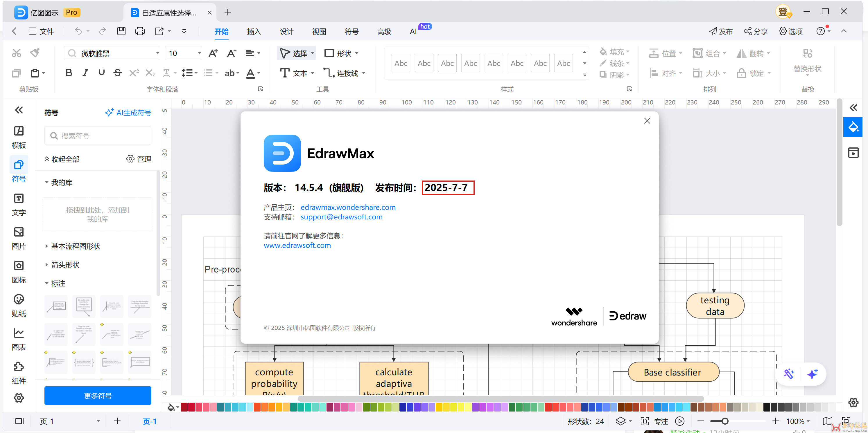Open the Charts (图表) sidebar panel

click(x=19, y=339)
